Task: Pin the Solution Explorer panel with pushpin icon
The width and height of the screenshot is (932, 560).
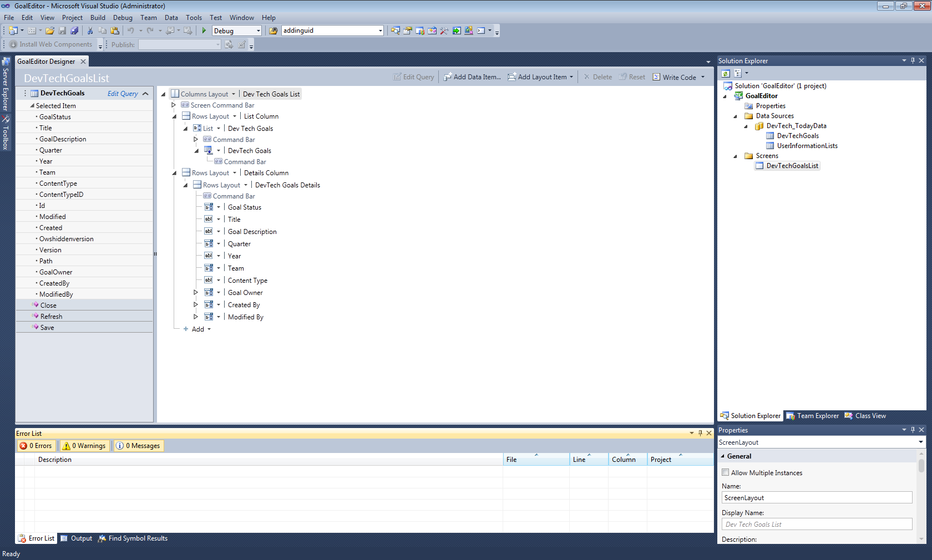Action: [x=913, y=60]
